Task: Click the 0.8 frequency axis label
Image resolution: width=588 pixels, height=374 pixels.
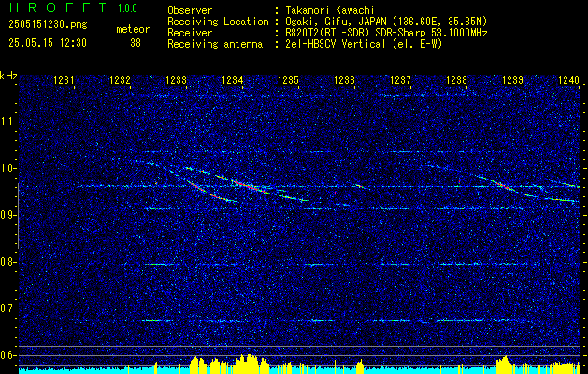Action: click(7, 262)
